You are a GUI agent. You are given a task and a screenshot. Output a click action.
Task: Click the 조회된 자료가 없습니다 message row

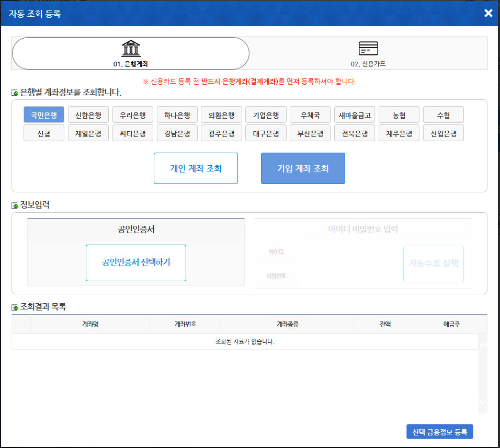[x=245, y=341]
